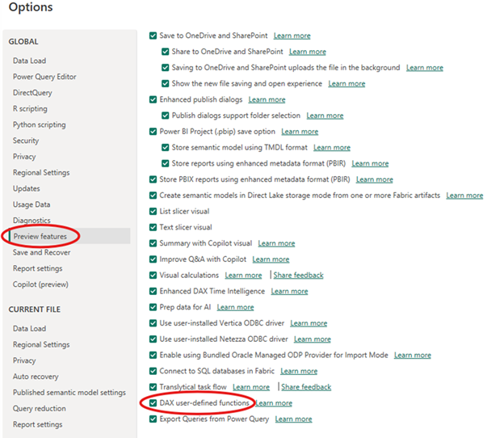The width and height of the screenshot is (504, 438).
Task: Open Report settings under GLOBAL
Action: (38, 268)
